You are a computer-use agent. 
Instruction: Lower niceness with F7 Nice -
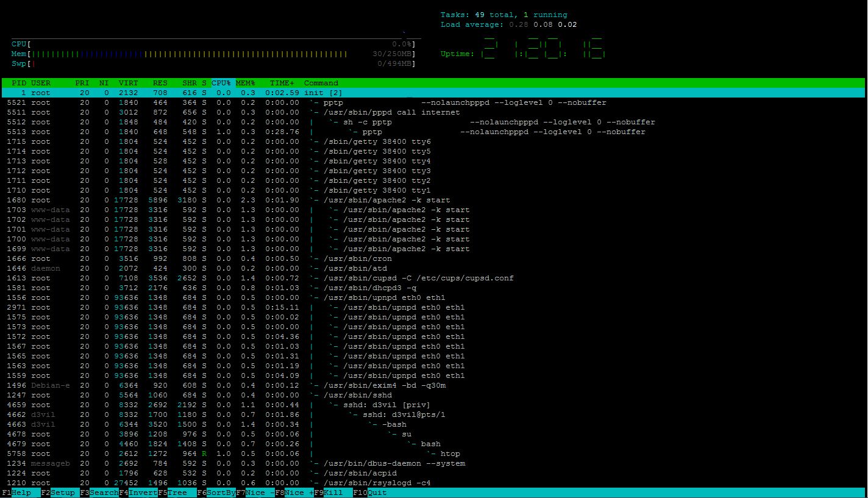[255, 493]
